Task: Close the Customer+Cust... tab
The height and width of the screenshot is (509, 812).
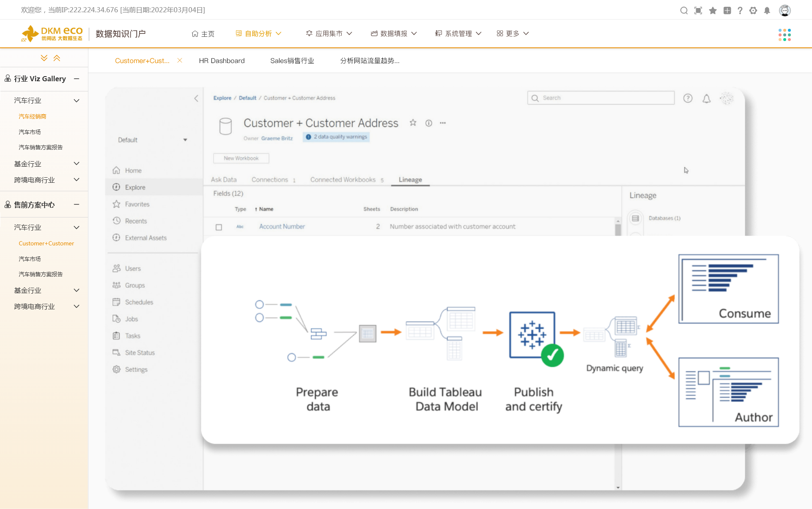Action: tap(180, 61)
